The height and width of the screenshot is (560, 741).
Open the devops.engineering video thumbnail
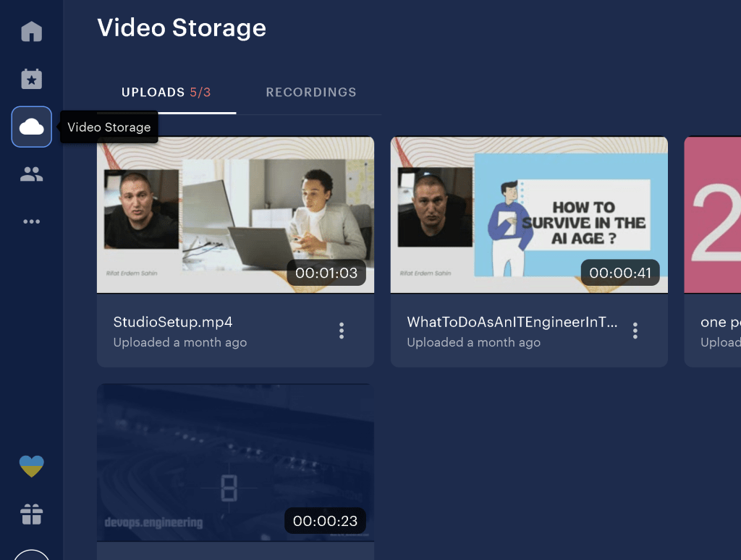click(x=235, y=462)
